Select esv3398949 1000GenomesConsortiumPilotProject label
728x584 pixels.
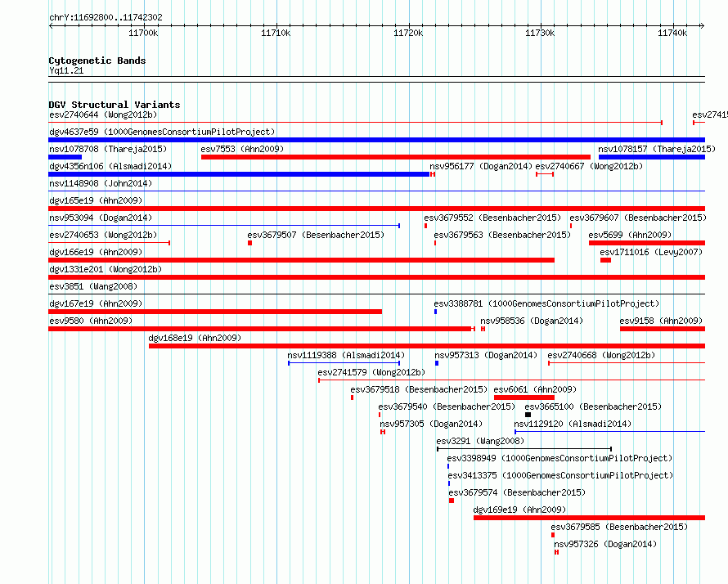[x=559, y=458]
